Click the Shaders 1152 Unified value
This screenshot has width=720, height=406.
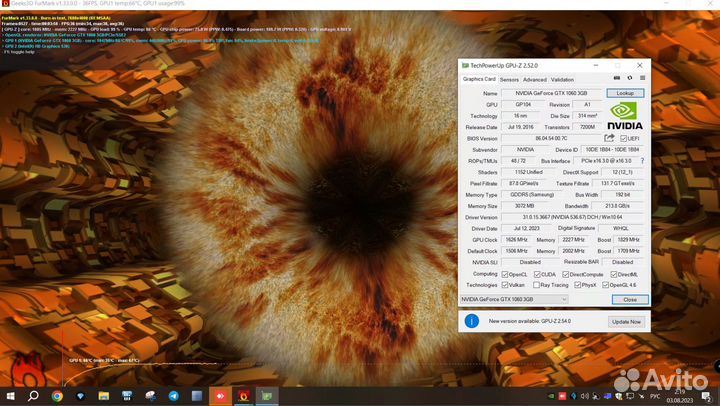pos(529,172)
